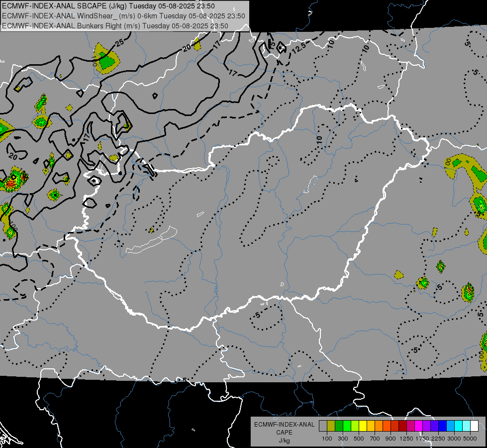Click the 500 value on the legend scale
This screenshot has height=448, width=487.
point(359,439)
